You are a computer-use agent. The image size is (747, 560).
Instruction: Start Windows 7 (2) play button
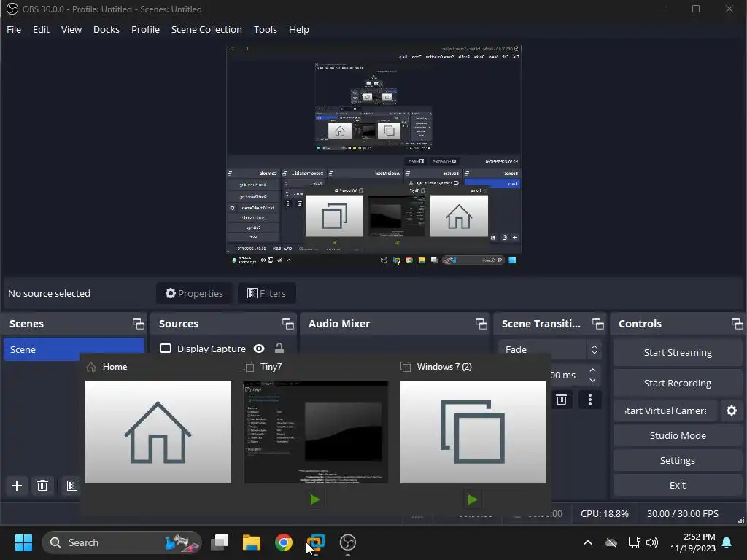pos(472,499)
